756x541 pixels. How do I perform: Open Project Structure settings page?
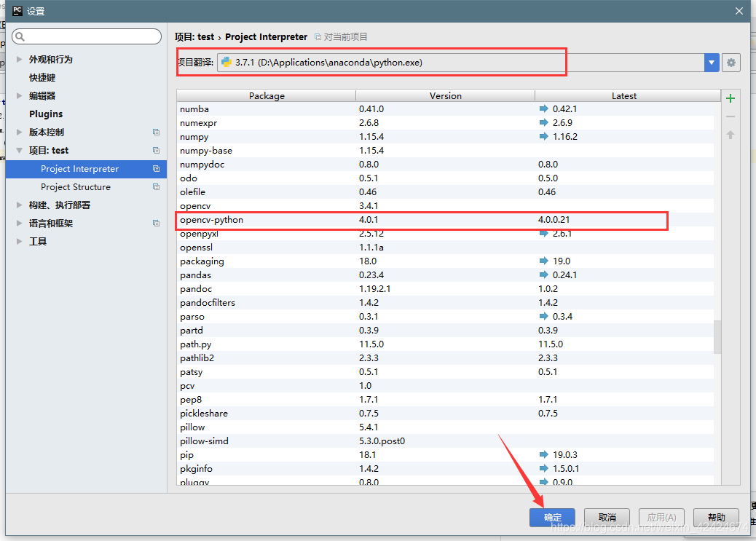click(76, 187)
